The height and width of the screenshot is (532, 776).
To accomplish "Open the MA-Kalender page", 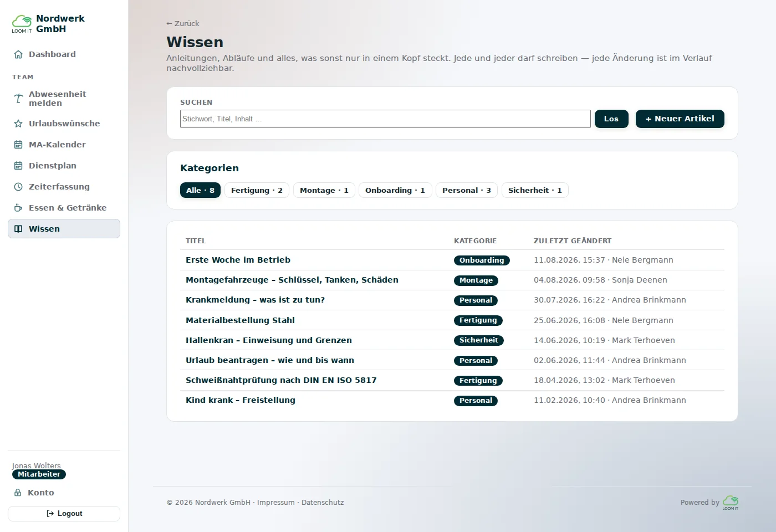I will (x=64, y=145).
